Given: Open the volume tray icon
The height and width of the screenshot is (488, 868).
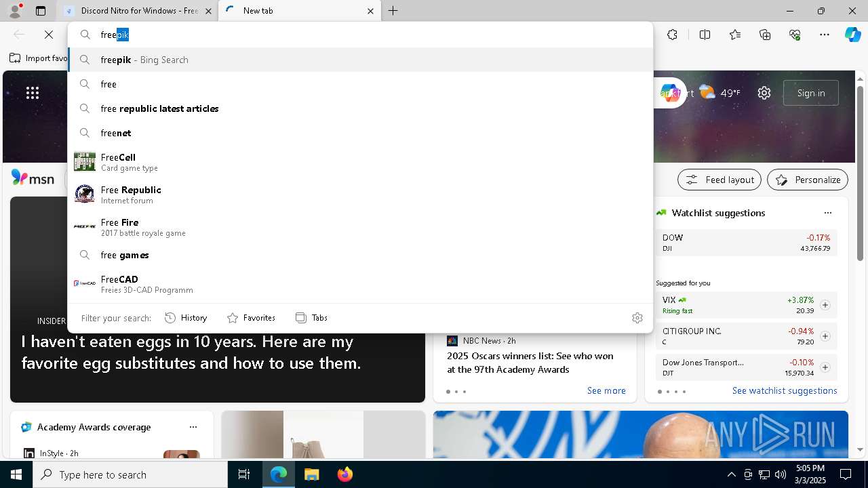Looking at the screenshot, I should coord(781,474).
